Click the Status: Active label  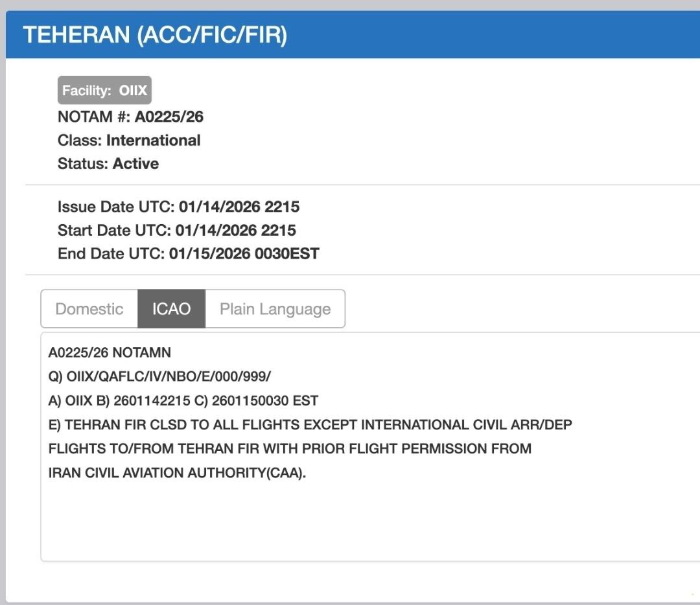tap(108, 163)
